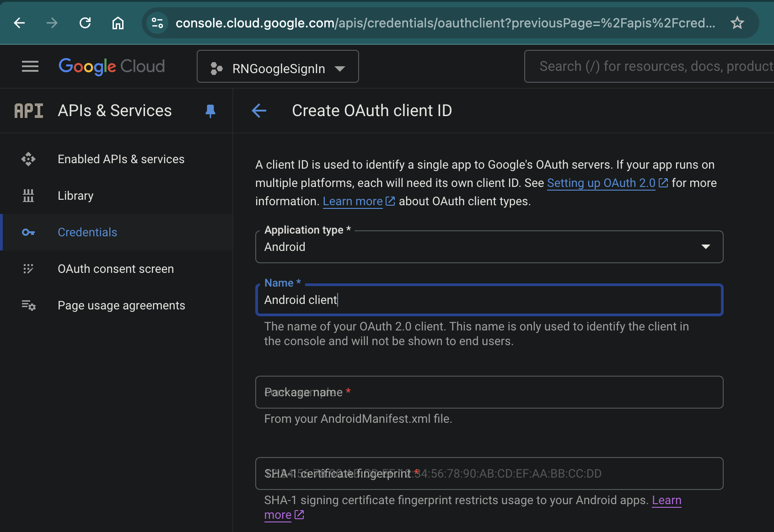Bookmark this page with the star
774x532 pixels.
[737, 23]
